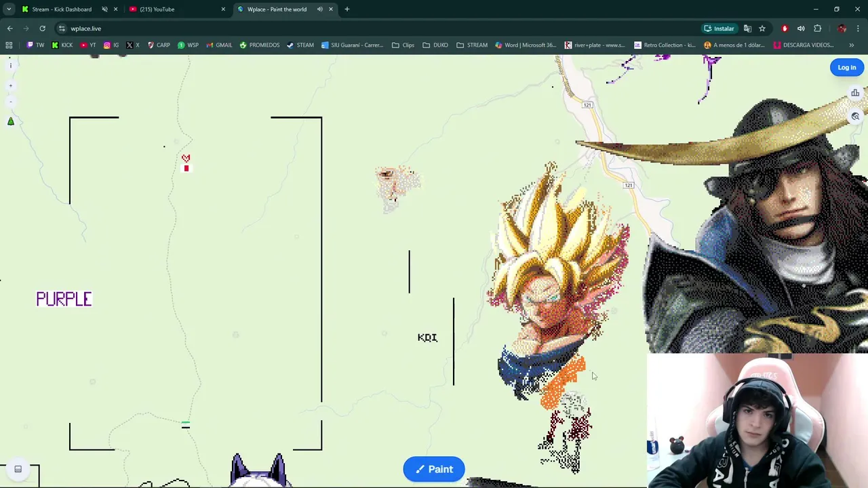868x488 pixels.
Task: Open the extensions puzzle icon
Action: [817, 28]
